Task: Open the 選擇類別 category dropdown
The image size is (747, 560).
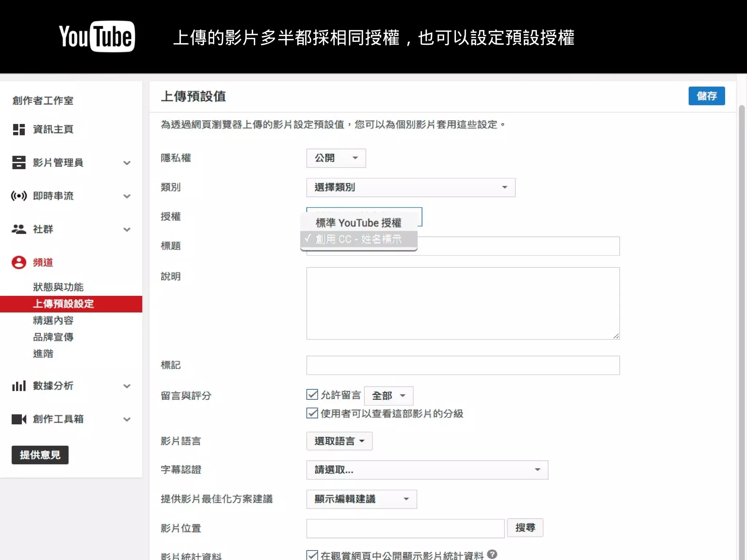Action: point(411,187)
